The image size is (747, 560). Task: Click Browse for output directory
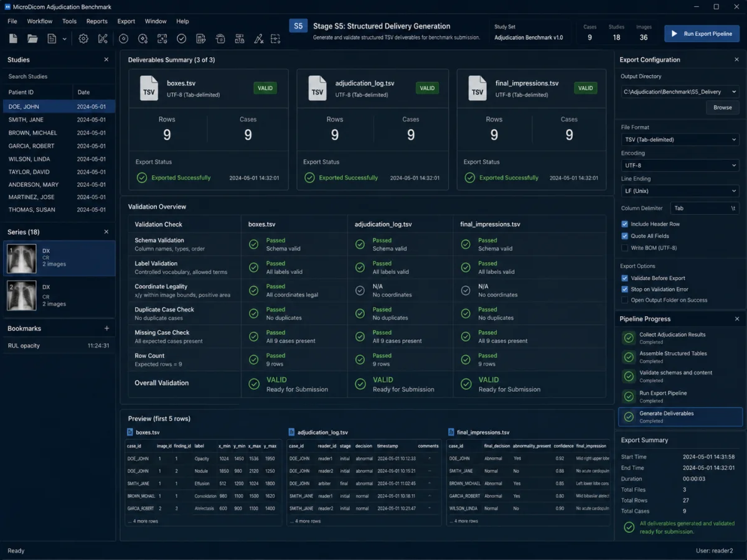[723, 107]
